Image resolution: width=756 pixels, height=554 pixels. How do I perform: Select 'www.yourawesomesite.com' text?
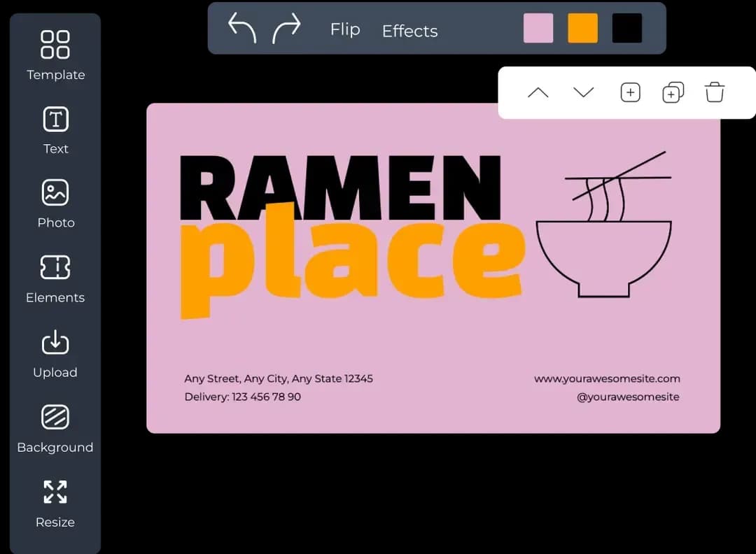[607, 379]
